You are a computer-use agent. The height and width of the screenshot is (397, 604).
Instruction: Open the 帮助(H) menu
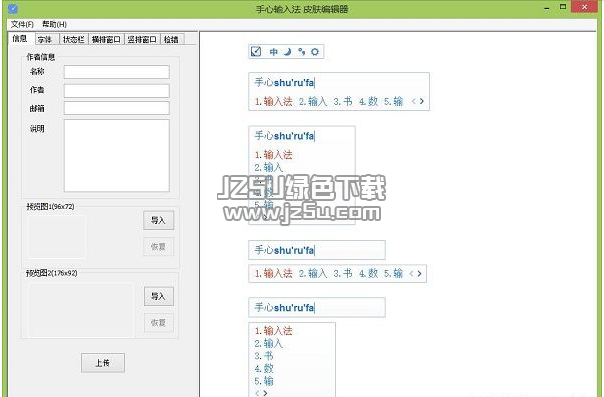click(x=54, y=24)
